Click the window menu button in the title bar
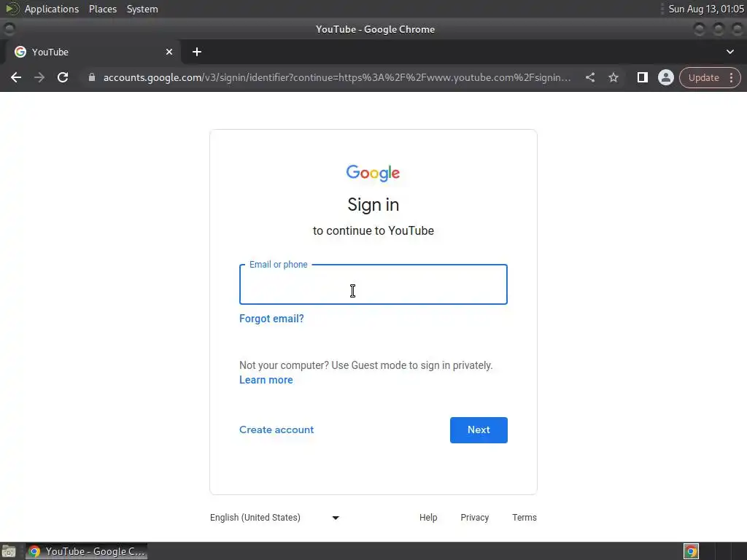The width and height of the screenshot is (747, 560). pyautogui.click(x=9, y=29)
